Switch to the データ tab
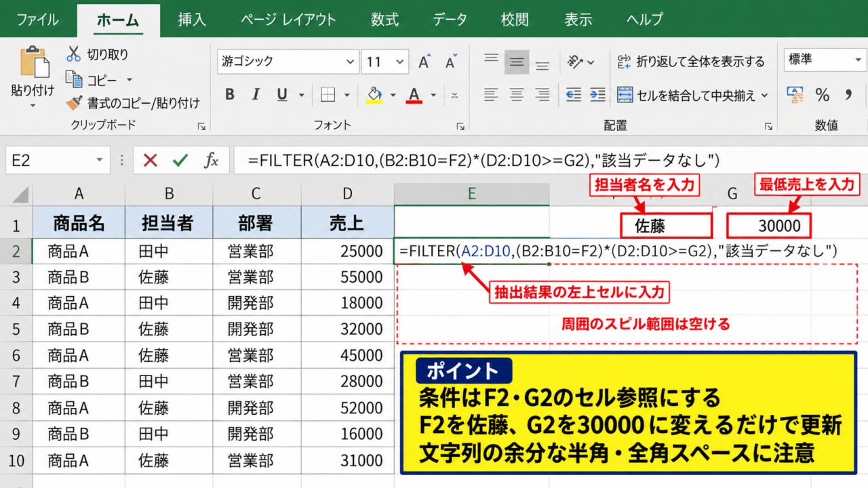Viewport: 868px width, 488px height. (450, 19)
